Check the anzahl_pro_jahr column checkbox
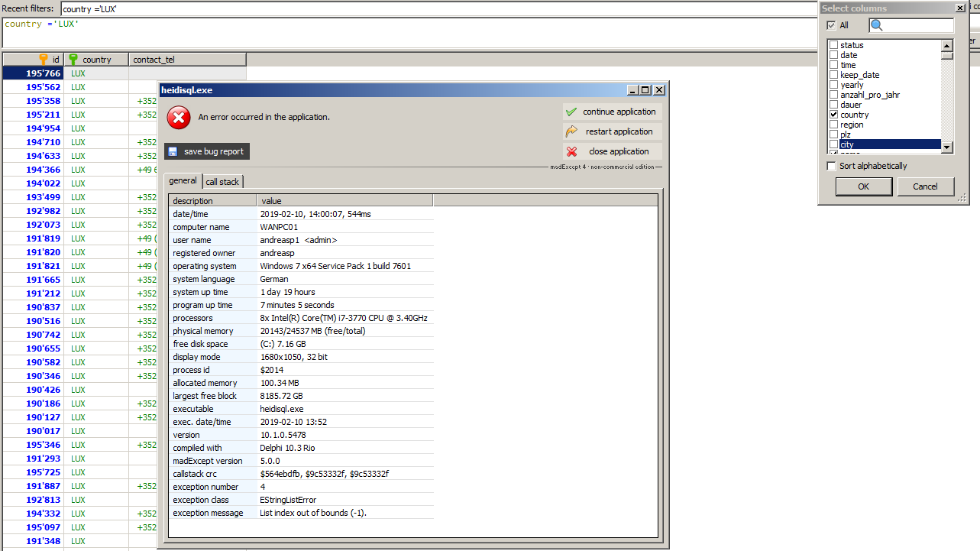This screenshot has height=551, width=980. (x=834, y=95)
